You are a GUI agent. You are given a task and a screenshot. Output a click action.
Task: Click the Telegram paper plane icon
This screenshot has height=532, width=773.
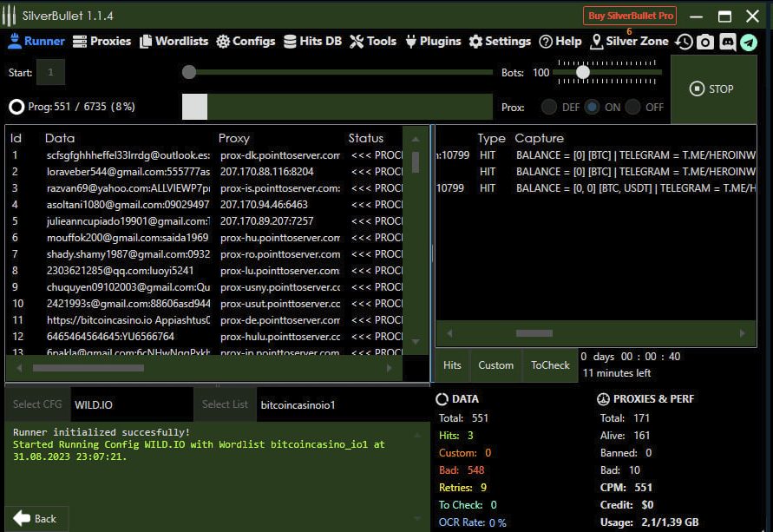point(748,42)
